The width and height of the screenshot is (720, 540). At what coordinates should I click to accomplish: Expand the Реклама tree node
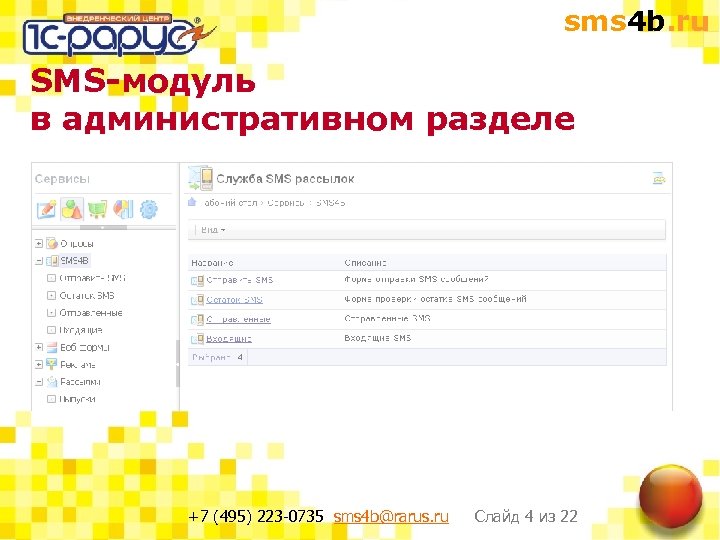coord(39,365)
